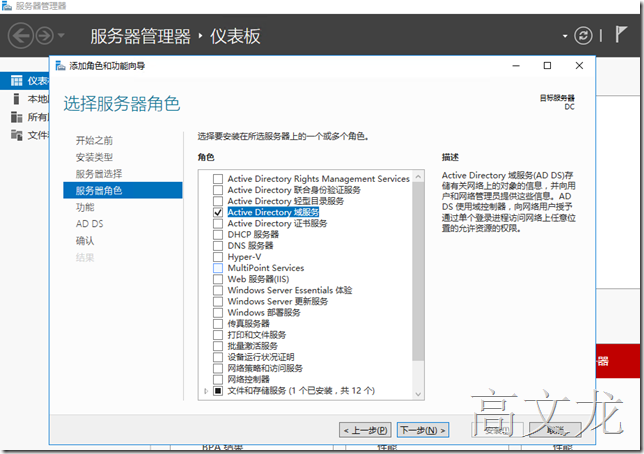
Task: Check the Windows 部署服务 checkbox
Action: coord(218,313)
